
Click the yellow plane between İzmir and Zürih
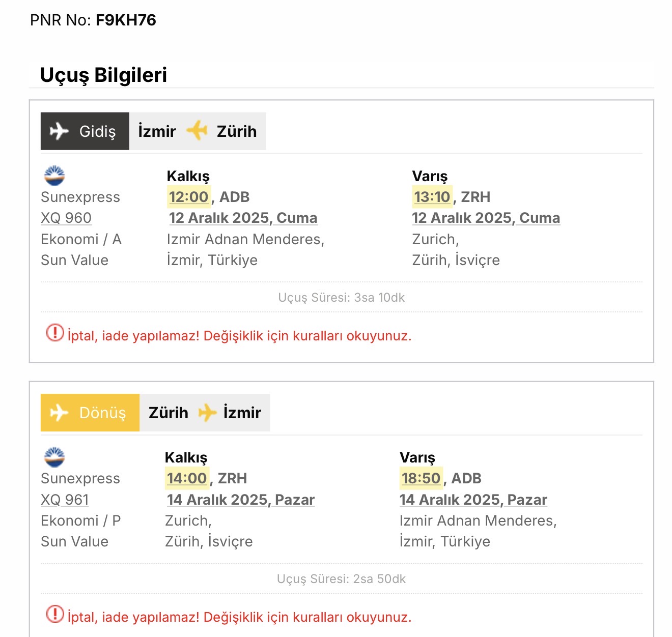tap(197, 131)
